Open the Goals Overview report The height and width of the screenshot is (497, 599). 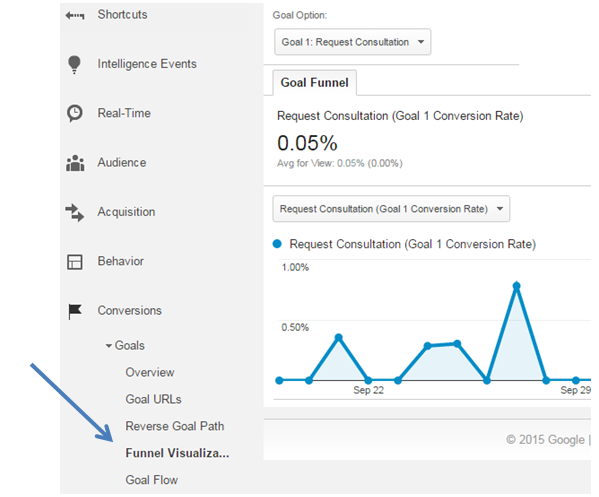[150, 372]
